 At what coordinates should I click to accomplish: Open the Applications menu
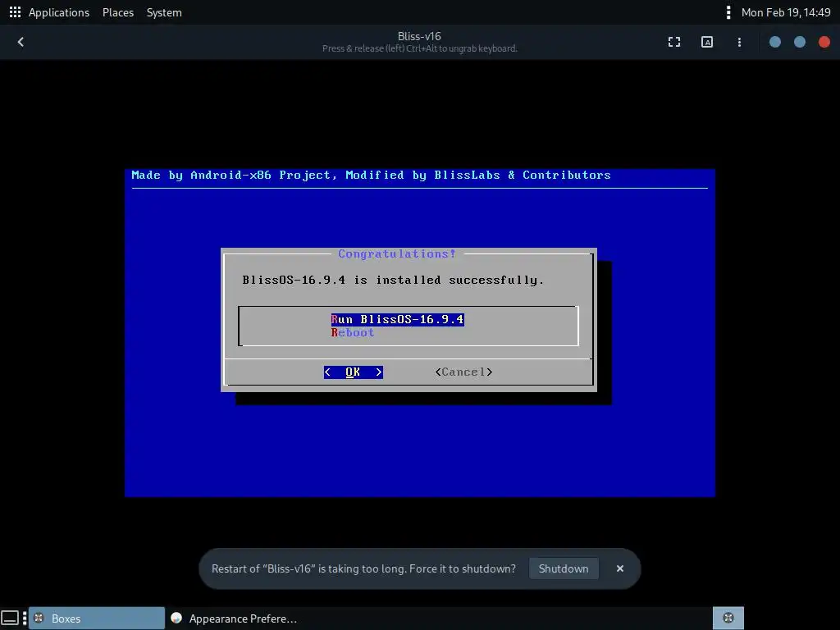[x=59, y=12]
